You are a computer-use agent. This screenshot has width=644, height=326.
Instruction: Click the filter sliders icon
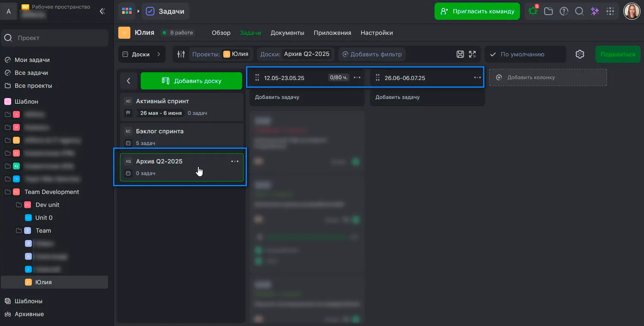click(181, 54)
